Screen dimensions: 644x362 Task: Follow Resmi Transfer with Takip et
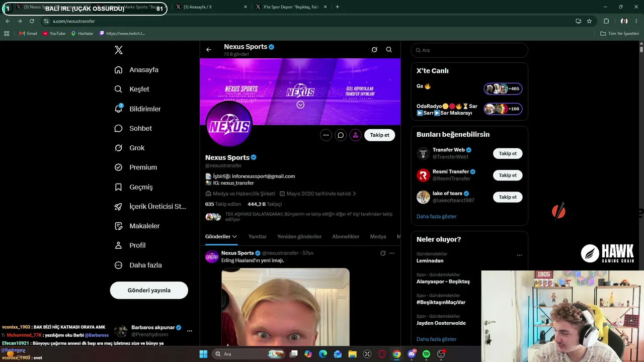(x=508, y=175)
